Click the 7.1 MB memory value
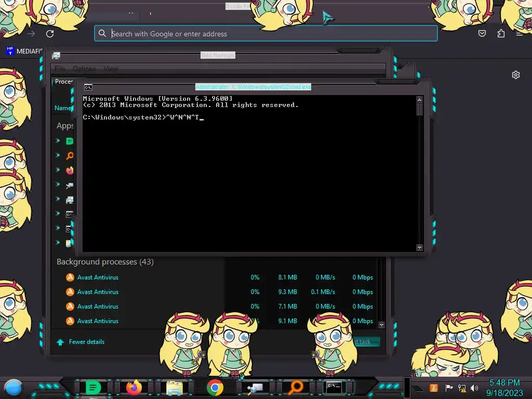The width and height of the screenshot is (532, 399). coord(287,307)
